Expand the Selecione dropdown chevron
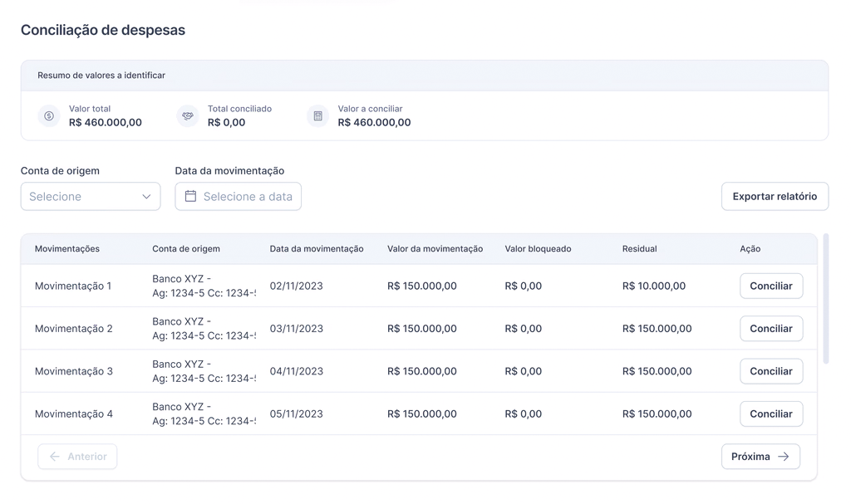Viewport: 851px width, 504px height. (x=146, y=197)
